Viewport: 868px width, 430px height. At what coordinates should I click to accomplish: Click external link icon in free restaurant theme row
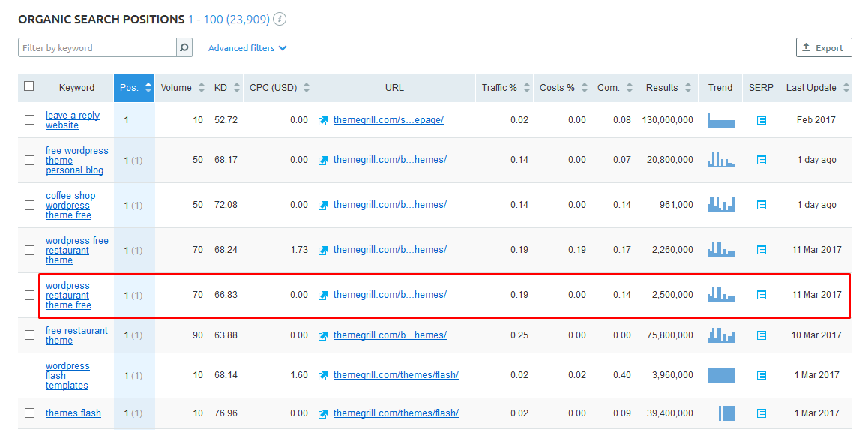point(323,335)
